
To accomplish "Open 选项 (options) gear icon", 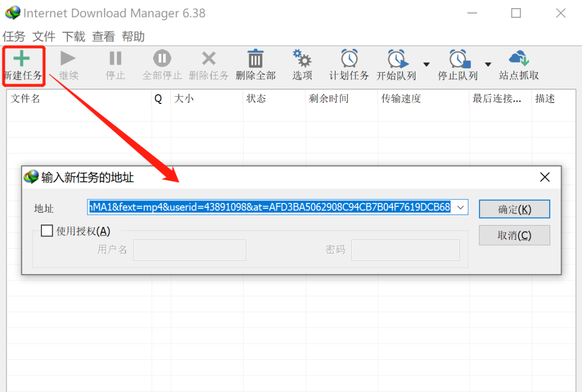I will (x=302, y=58).
